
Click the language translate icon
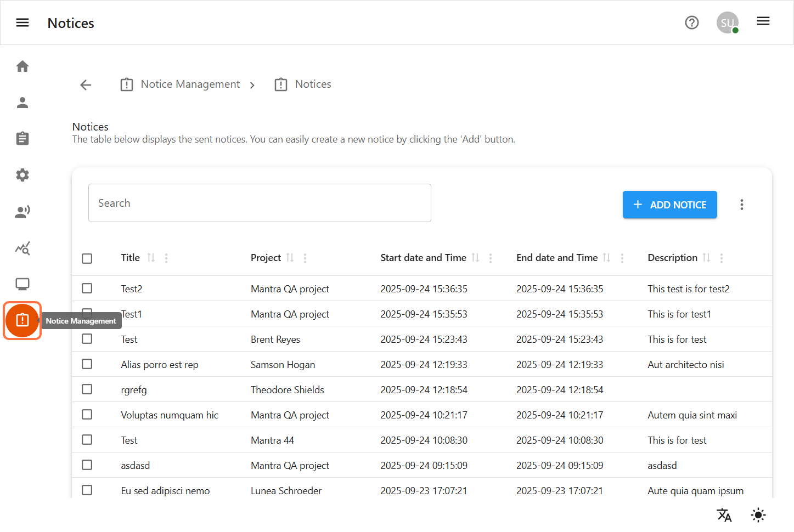coord(724,515)
